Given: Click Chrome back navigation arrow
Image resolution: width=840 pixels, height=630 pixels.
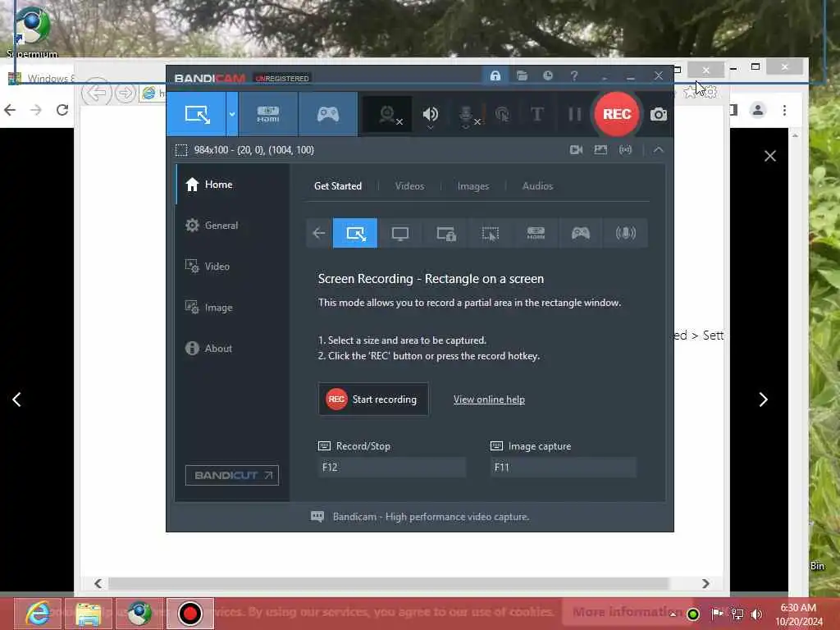Looking at the screenshot, I should [10, 110].
